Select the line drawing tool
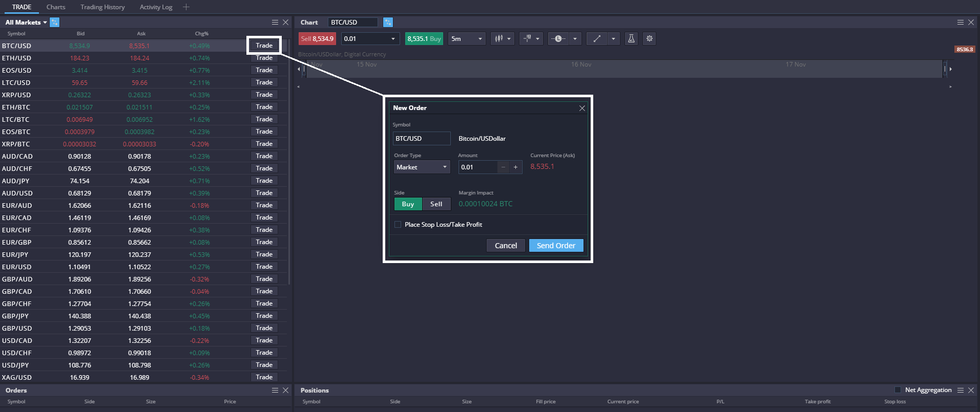Image resolution: width=980 pixels, height=412 pixels. coord(597,39)
